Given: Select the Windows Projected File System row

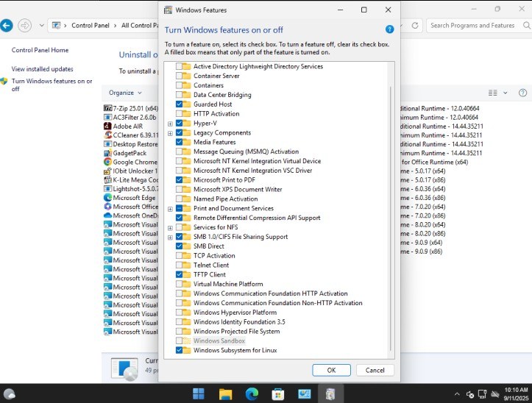Looking at the screenshot, I should click(236, 331).
